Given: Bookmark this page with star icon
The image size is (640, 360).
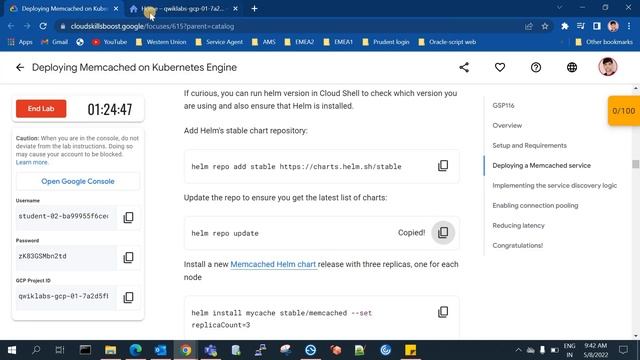Looking at the screenshot, I should click(544, 26).
